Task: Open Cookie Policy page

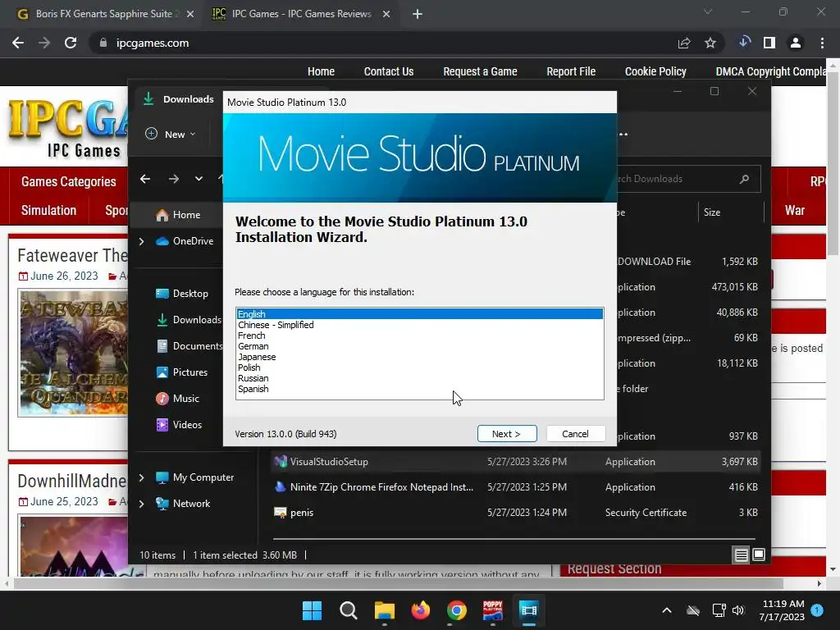Action: 655,71
